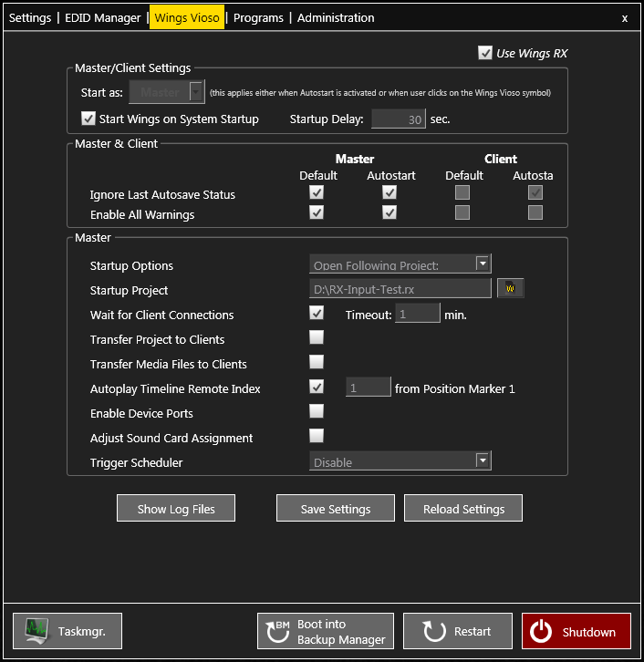Close the window with the x

pyautogui.click(x=625, y=18)
